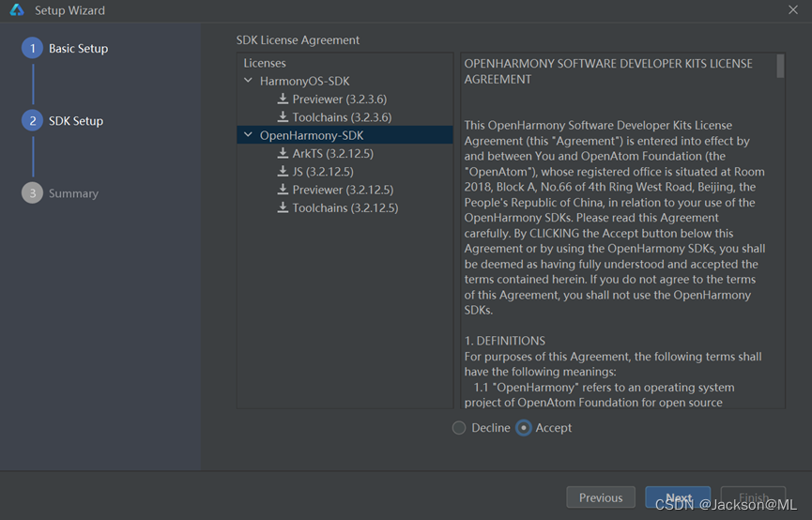The height and width of the screenshot is (520, 812).
Task: Click the Previous button
Action: click(x=601, y=497)
